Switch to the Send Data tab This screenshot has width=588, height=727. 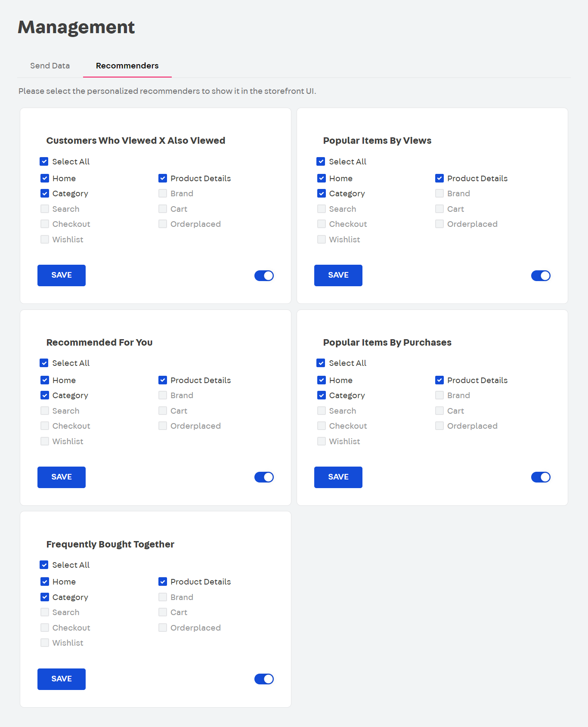coord(50,66)
